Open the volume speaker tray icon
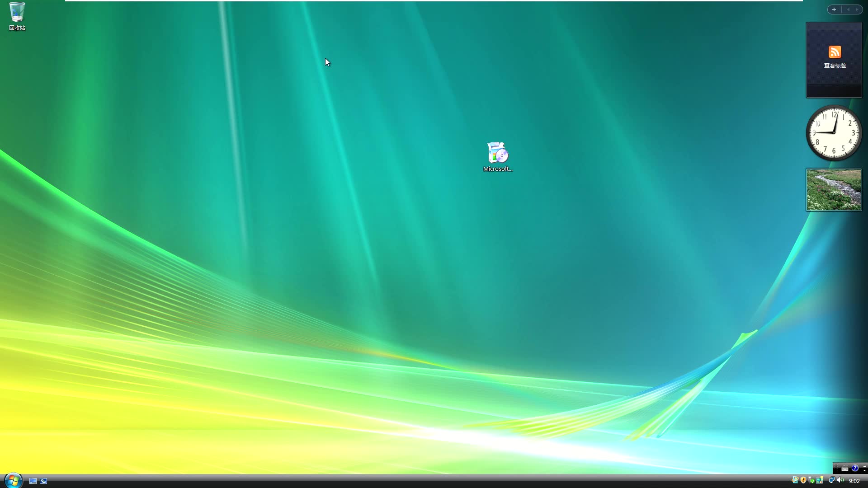Image resolution: width=868 pixels, height=488 pixels. (840, 480)
